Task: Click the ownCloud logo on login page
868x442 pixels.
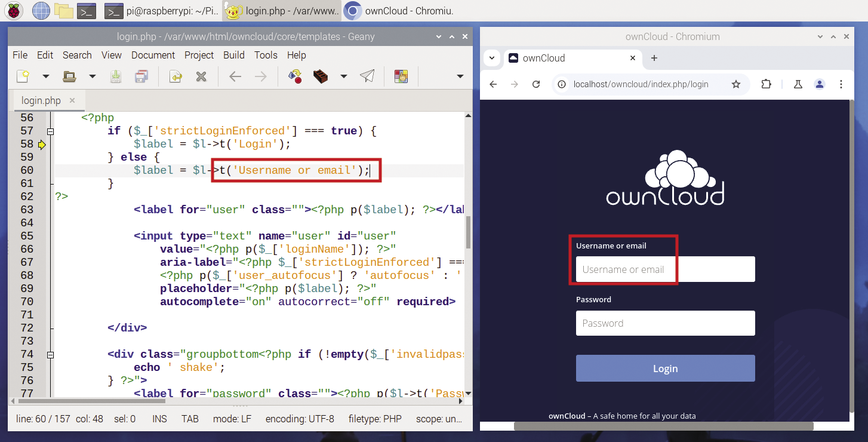Action: [x=666, y=179]
